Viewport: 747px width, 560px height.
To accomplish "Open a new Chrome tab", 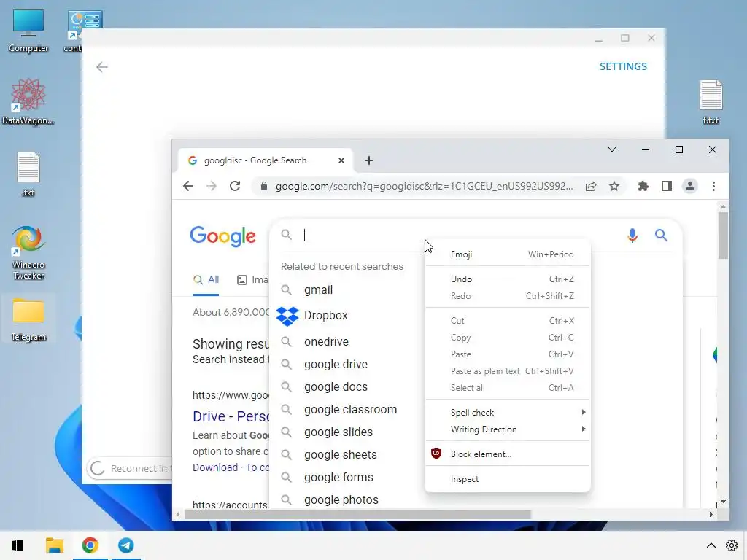I will (x=368, y=160).
